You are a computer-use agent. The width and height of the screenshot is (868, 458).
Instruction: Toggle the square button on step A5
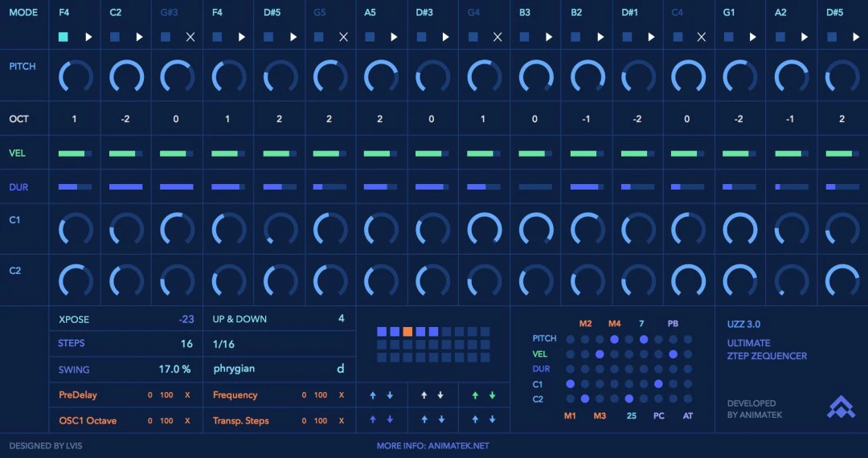click(370, 37)
